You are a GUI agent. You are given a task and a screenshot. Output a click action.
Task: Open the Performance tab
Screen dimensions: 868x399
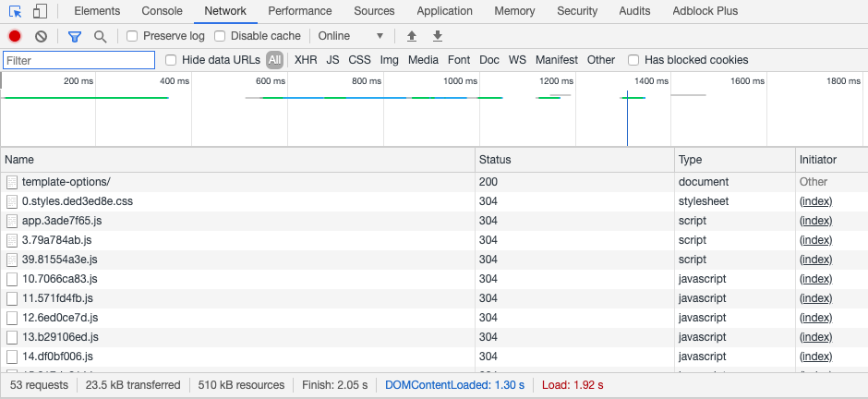300,11
